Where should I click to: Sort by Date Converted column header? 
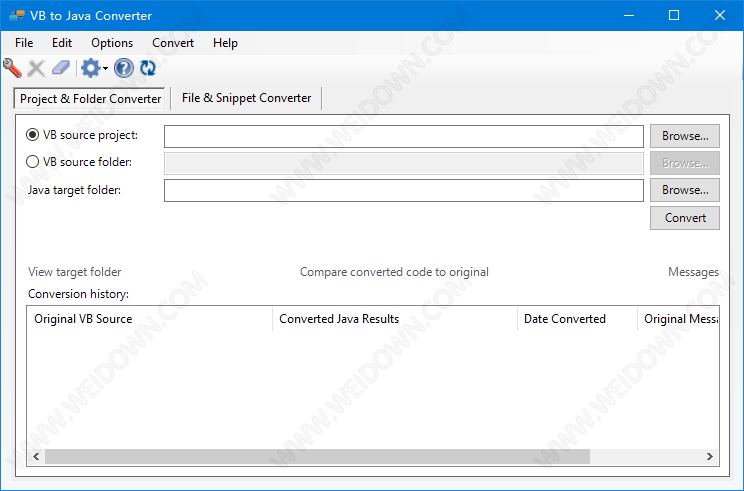pos(577,319)
